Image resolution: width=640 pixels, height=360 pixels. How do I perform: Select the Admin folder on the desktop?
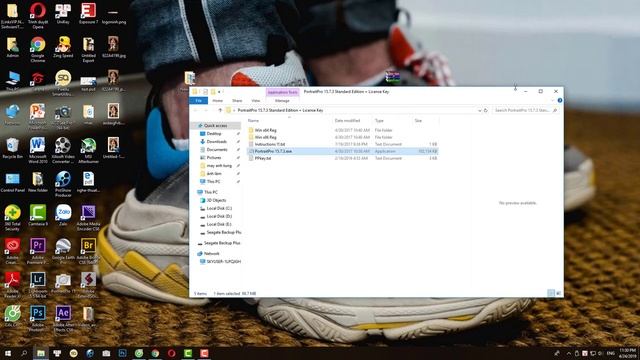(x=12, y=47)
